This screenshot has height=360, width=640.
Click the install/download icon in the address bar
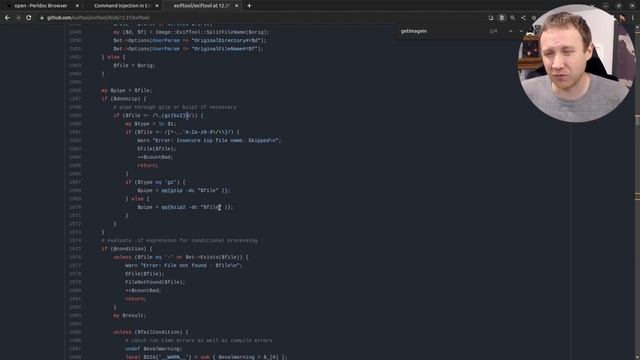[491, 18]
